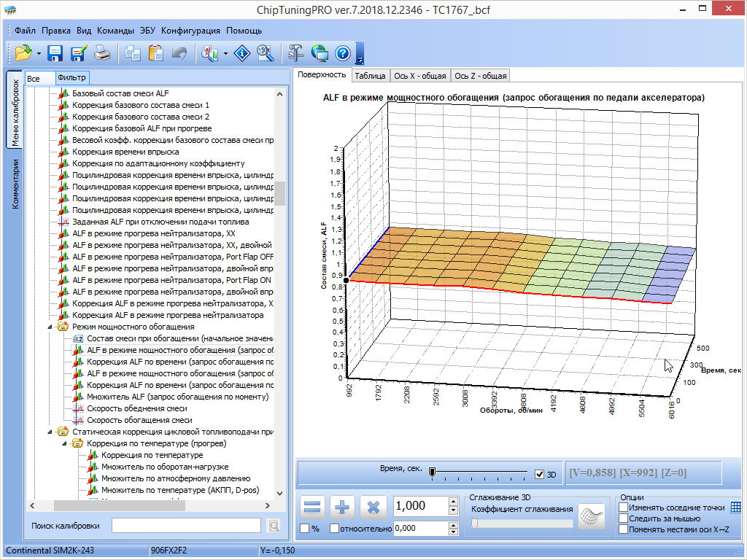Click the blue diamond info icon
This screenshot has height=560, width=747.
pyautogui.click(x=242, y=52)
